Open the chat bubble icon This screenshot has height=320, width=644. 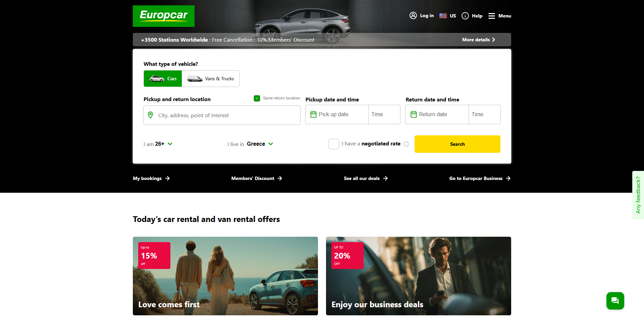click(615, 301)
